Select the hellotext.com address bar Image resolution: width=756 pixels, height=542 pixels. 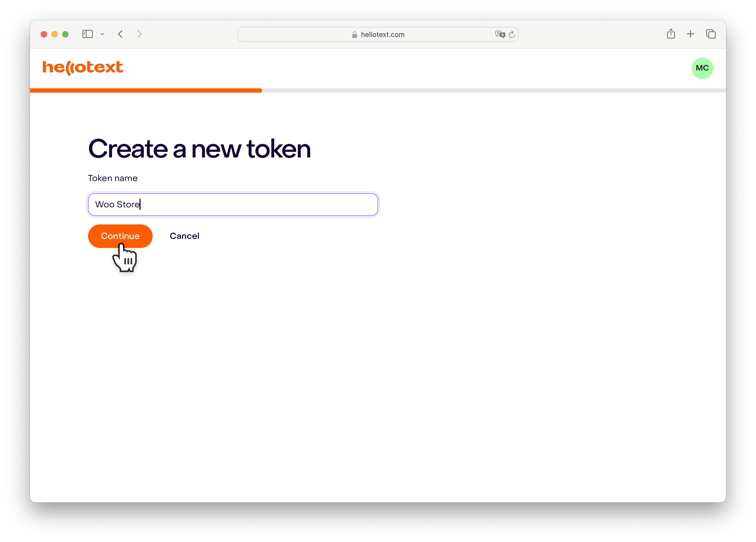point(378,34)
